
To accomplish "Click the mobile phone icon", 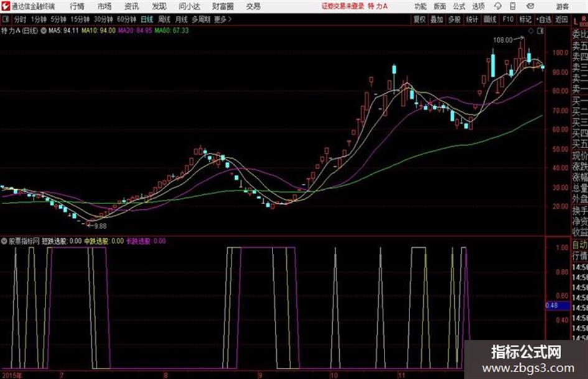I will (x=513, y=6).
